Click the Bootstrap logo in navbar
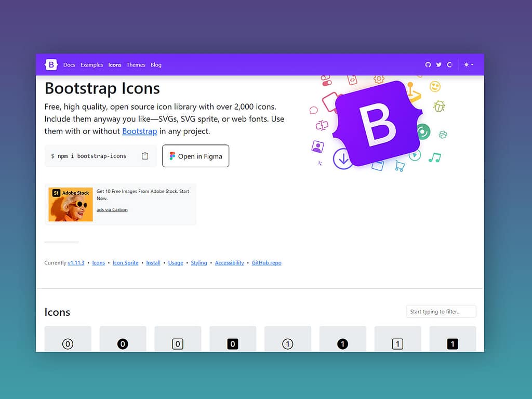This screenshot has height=399, width=532. [x=51, y=65]
